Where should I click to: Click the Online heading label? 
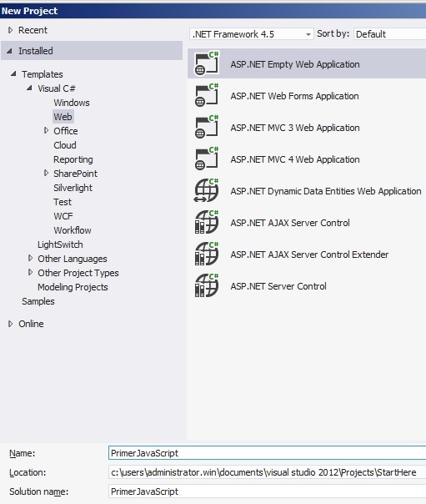(31, 324)
